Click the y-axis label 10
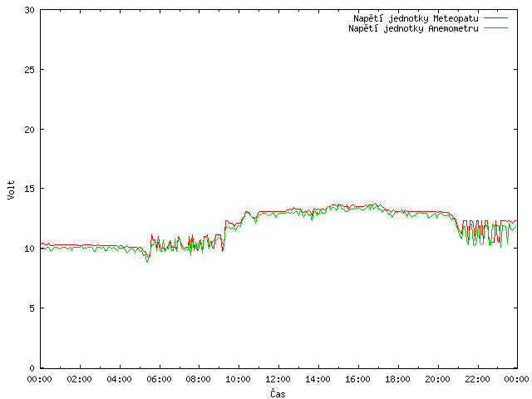Viewport: 532px width, 399px height. pyautogui.click(x=30, y=249)
